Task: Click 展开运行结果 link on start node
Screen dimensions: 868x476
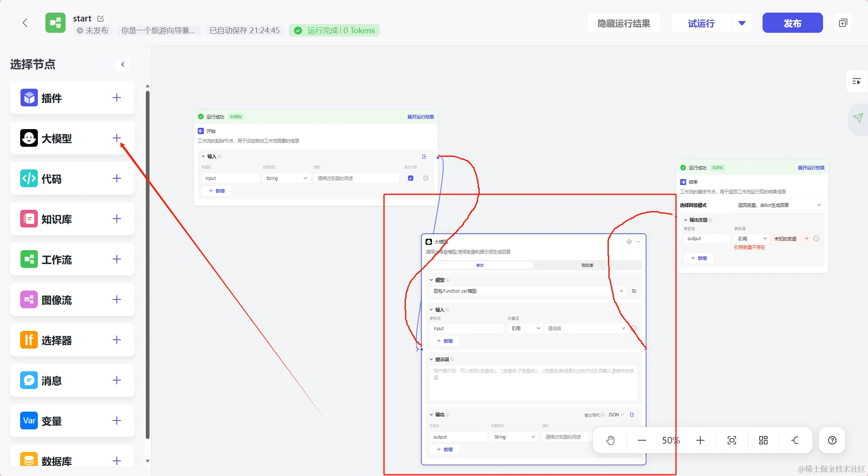Action: pos(420,117)
